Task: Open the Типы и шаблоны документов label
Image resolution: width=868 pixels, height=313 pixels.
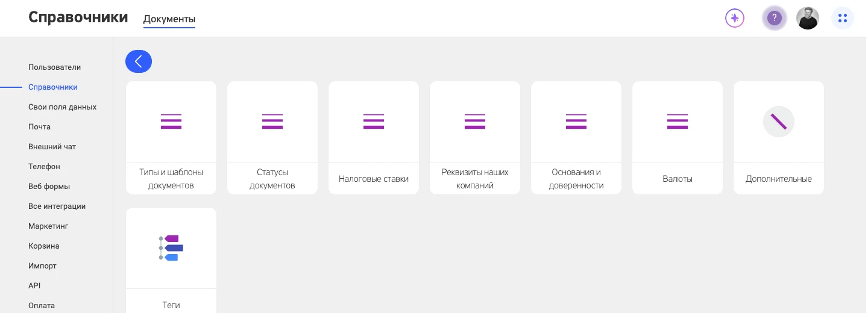Action: 171,179
